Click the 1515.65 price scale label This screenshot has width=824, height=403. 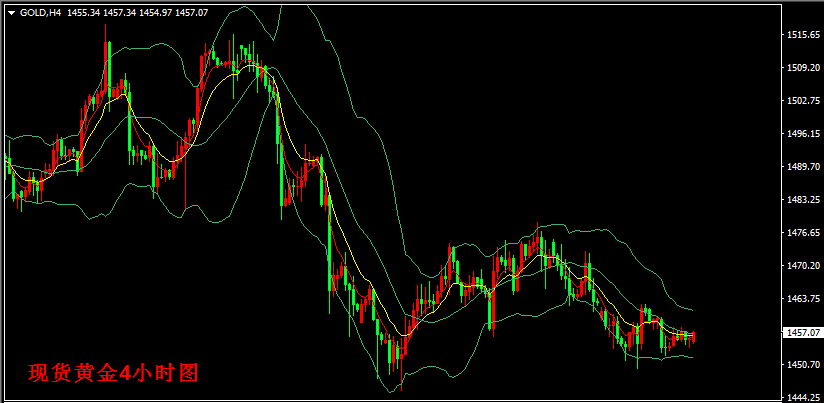[804, 35]
